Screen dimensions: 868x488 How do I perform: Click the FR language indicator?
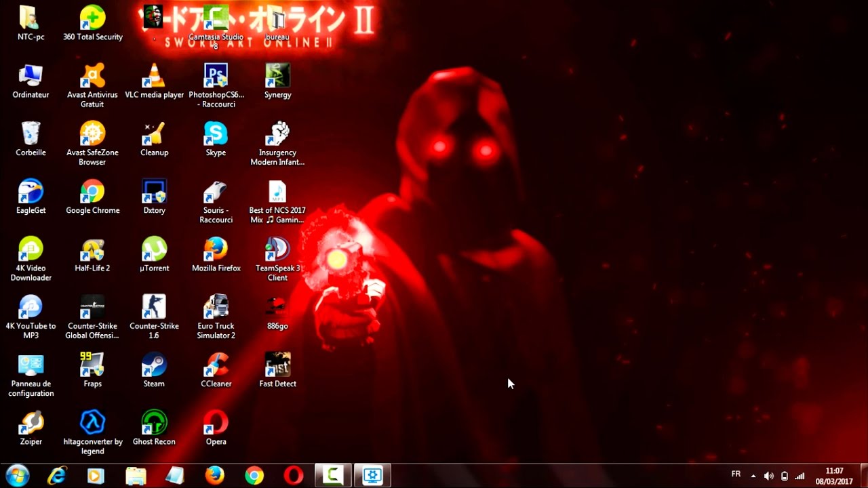pyautogui.click(x=736, y=474)
